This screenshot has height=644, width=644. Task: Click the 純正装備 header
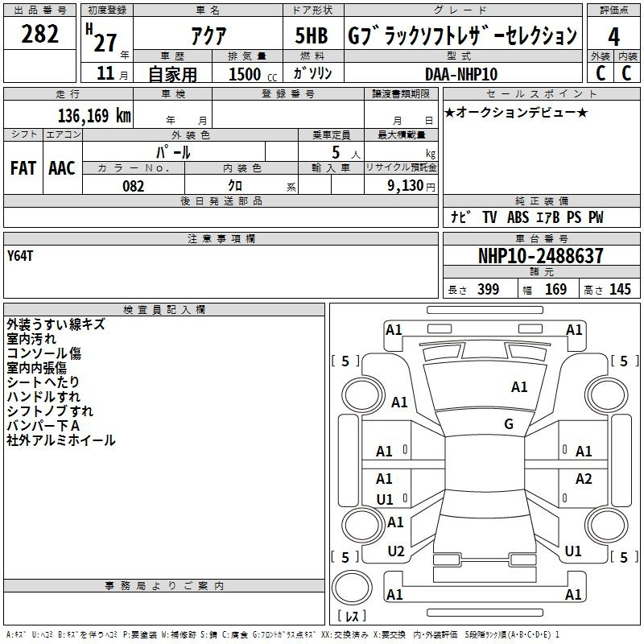[541, 200]
